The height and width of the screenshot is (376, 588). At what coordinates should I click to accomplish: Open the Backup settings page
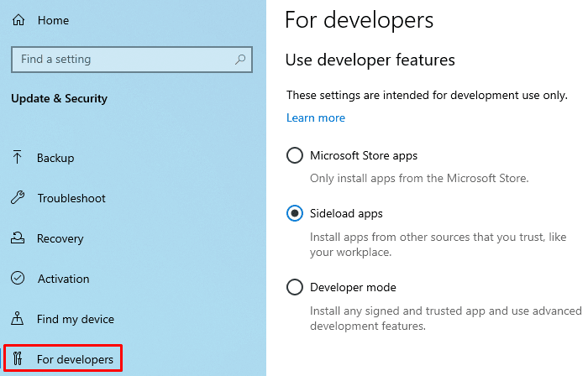pyautogui.click(x=55, y=158)
